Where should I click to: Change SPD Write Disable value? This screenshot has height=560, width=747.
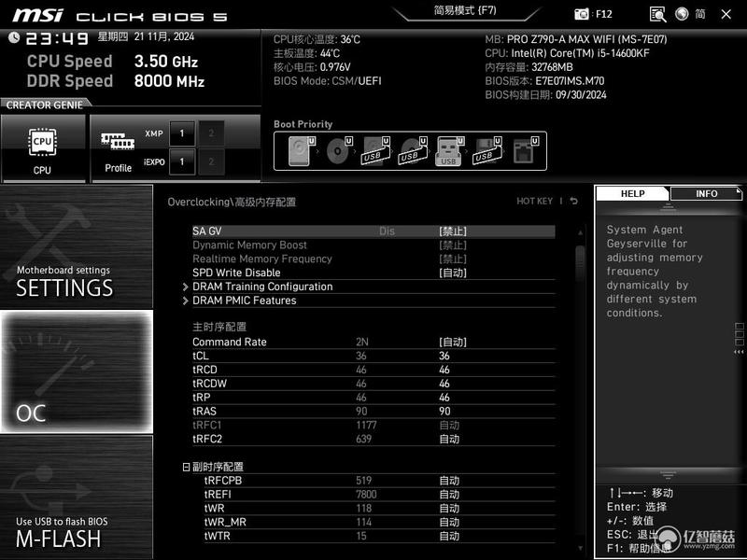coord(453,273)
